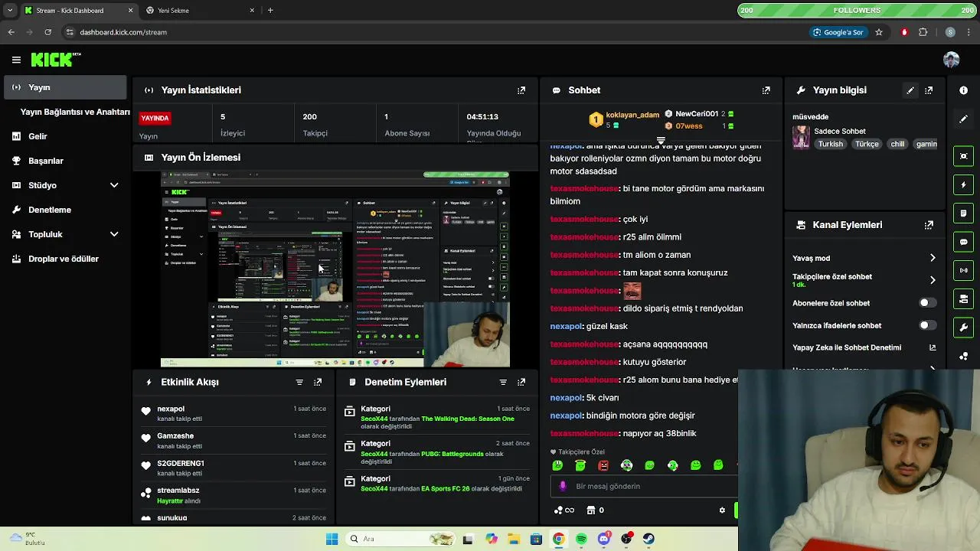
Task: Open Yayın in the sidebar
Action: click(x=65, y=87)
